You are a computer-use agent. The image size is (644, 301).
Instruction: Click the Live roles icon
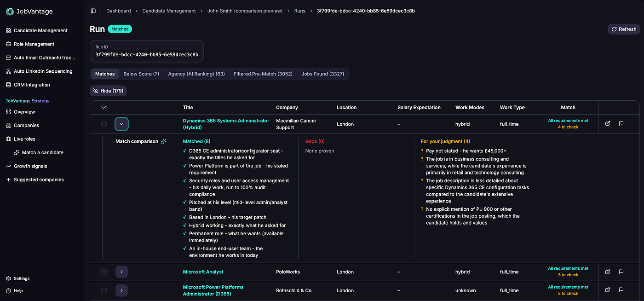pyautogui.click(x=9, y=139)
